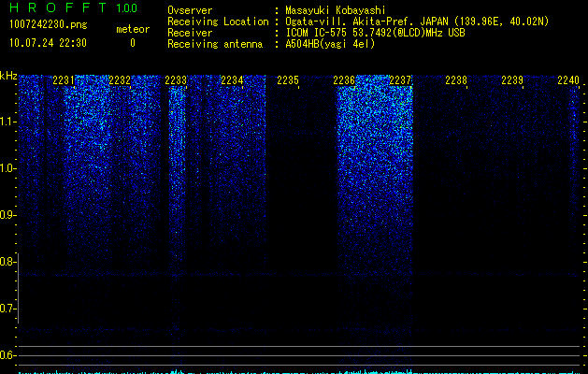Click the 1.0 kHz axis label
588x374 pixels.
click(7, 168)
